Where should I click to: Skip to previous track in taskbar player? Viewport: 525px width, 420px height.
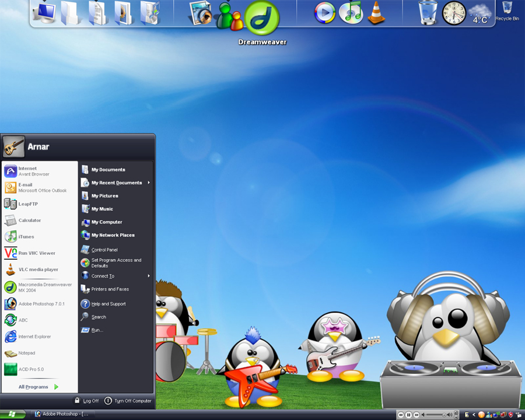(400, 415)
